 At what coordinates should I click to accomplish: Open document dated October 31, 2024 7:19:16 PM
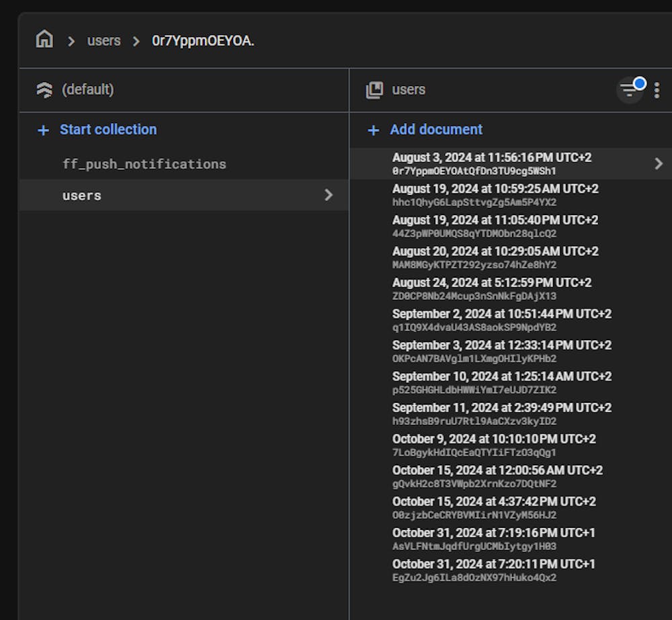[x=511, y=539]
